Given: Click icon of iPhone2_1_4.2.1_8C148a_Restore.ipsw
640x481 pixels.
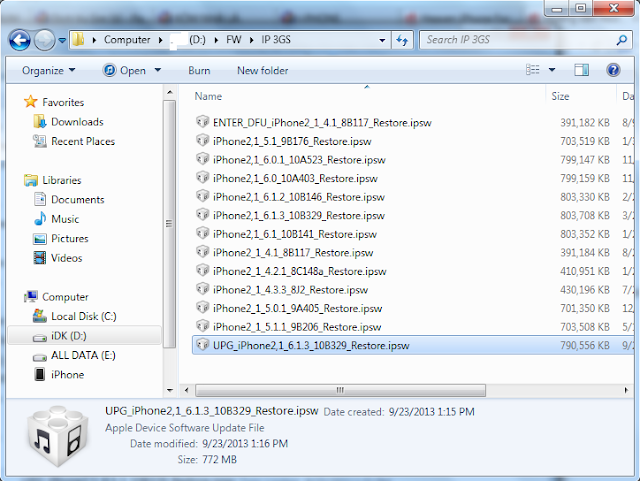Looking at the screenshot, I should pos(202,271).
